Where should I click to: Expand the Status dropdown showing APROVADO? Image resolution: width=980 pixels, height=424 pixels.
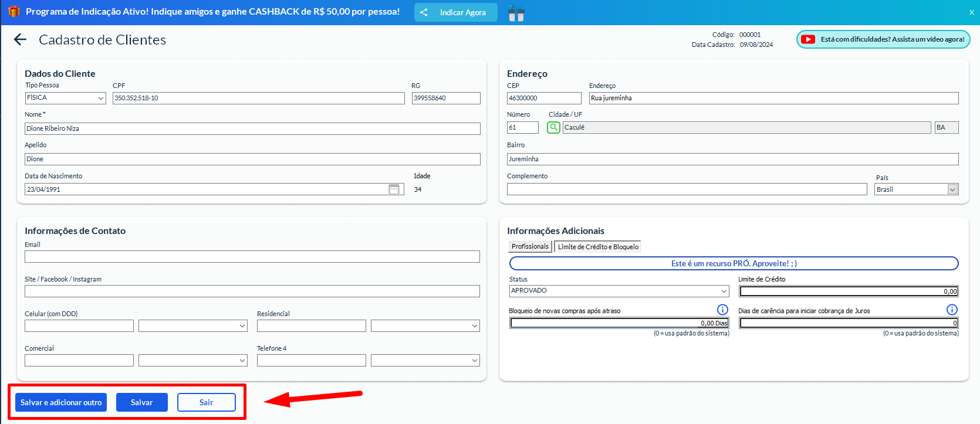[x=724, y=291]
